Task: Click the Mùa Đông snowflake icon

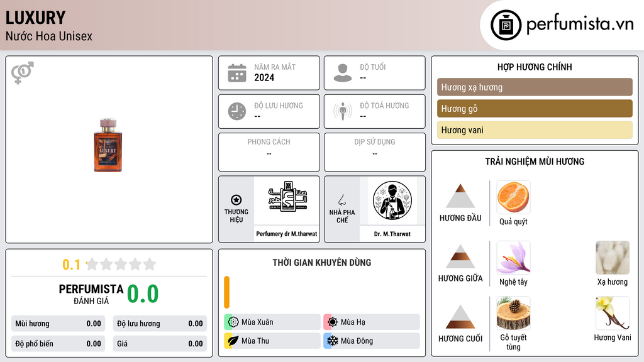Action: coord(332,341)
